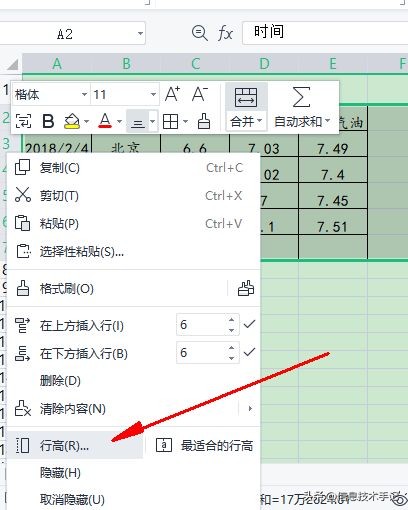Click the horizontal alignment icon
This screenshot has height=510, width=408.
(137, 122)
